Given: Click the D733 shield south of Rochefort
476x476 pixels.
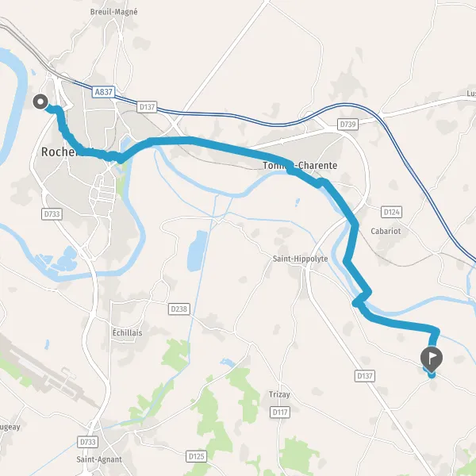Looking at the screenshot, I should pos(52,214).
